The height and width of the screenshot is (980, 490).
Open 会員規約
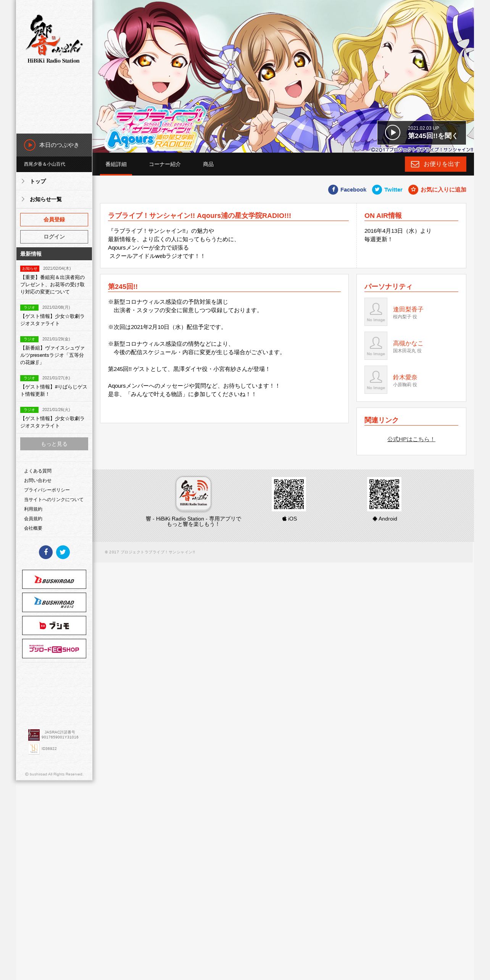pyautogui.click(x=33, y=519)
